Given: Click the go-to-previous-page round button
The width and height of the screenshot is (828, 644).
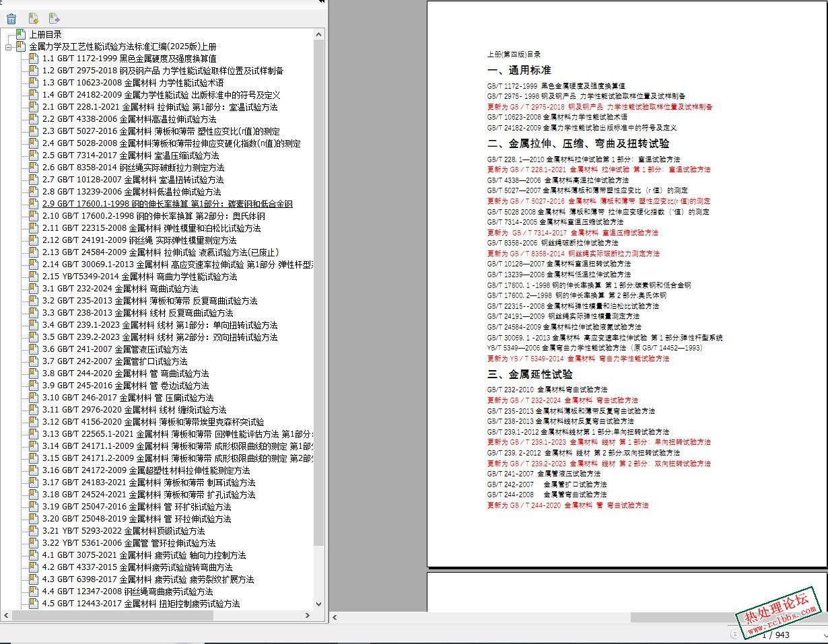Looking at the screenshot, I should pyautogui.click(x=734, y=634).
